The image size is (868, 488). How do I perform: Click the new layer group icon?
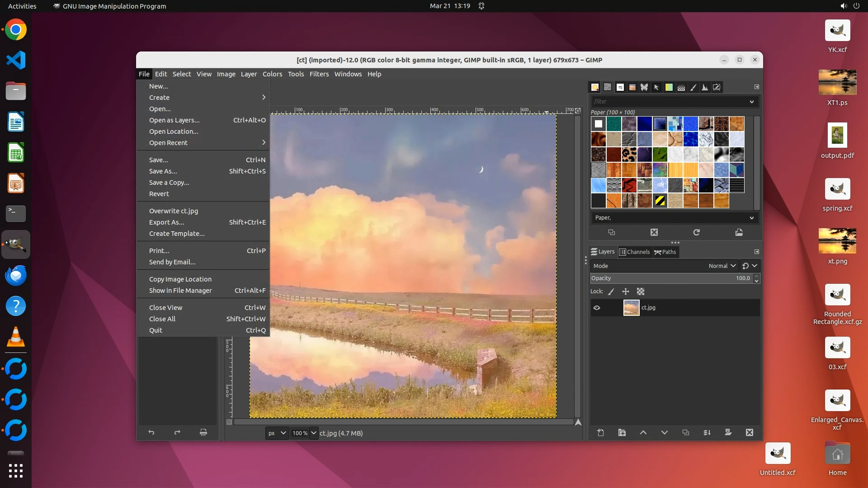click(x=622, y=432)
